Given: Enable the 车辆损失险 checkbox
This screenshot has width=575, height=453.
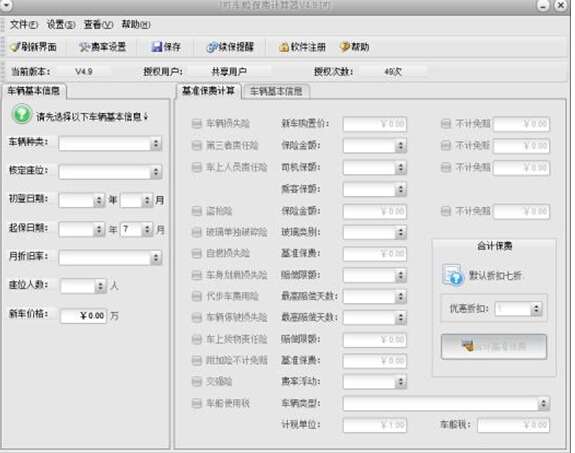Looking at the screenshot, I should (197, 124).
